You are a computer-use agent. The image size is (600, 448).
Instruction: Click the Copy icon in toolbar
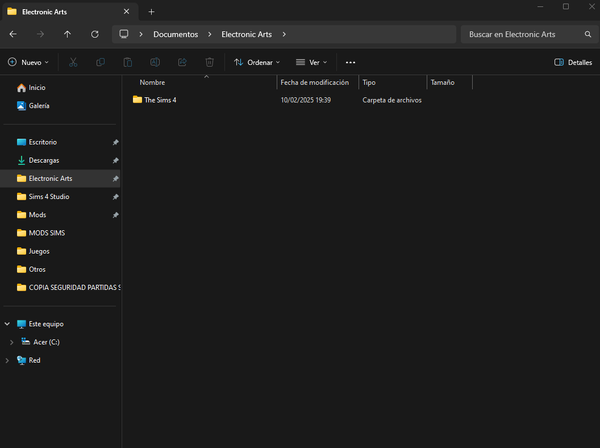[101, 62]
